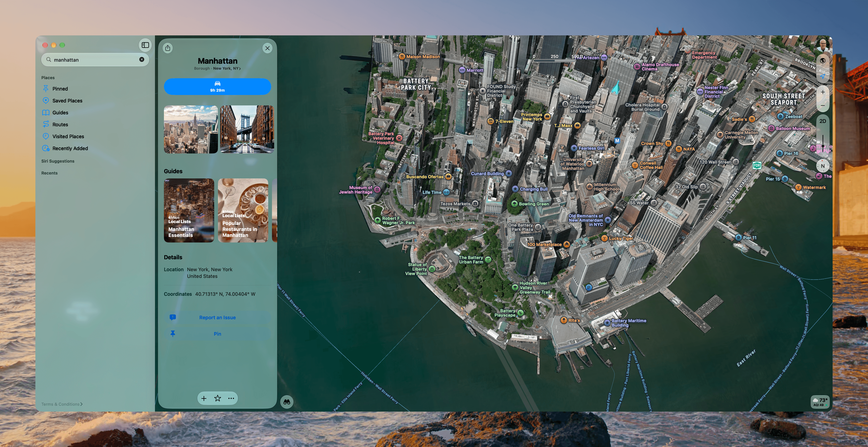Open the weather 73° indicator

(820, 402)
